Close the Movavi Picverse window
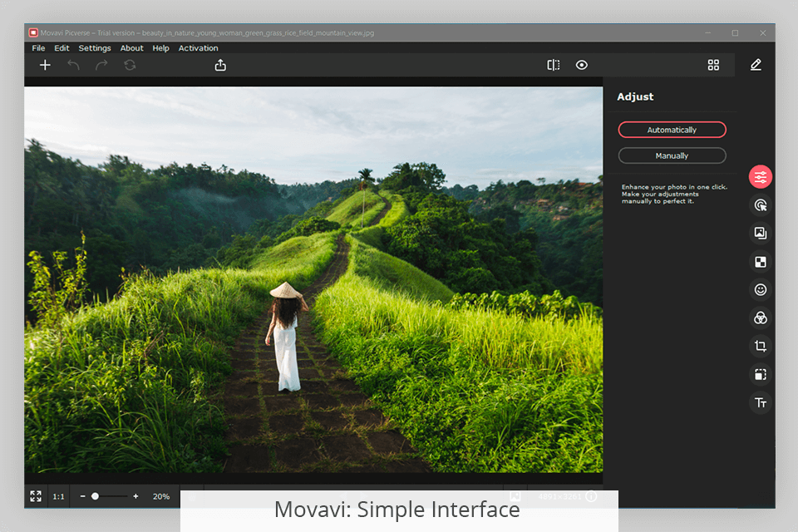 click(x=762, y=33)
